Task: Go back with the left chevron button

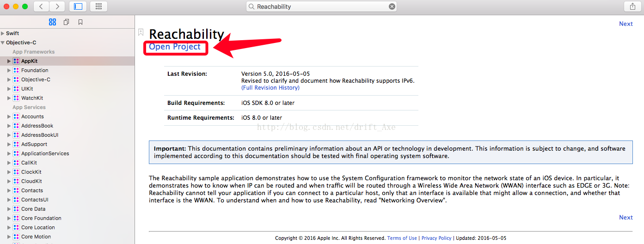Action: click(42, 6)
